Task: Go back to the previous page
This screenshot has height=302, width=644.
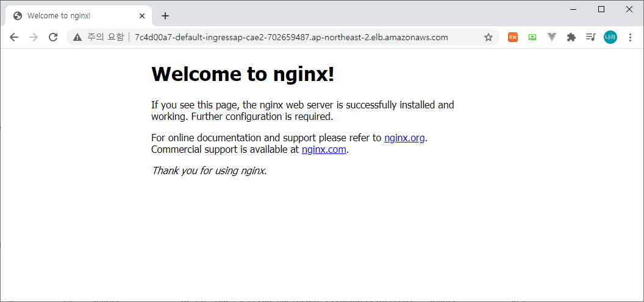Action: pos(14,37)
